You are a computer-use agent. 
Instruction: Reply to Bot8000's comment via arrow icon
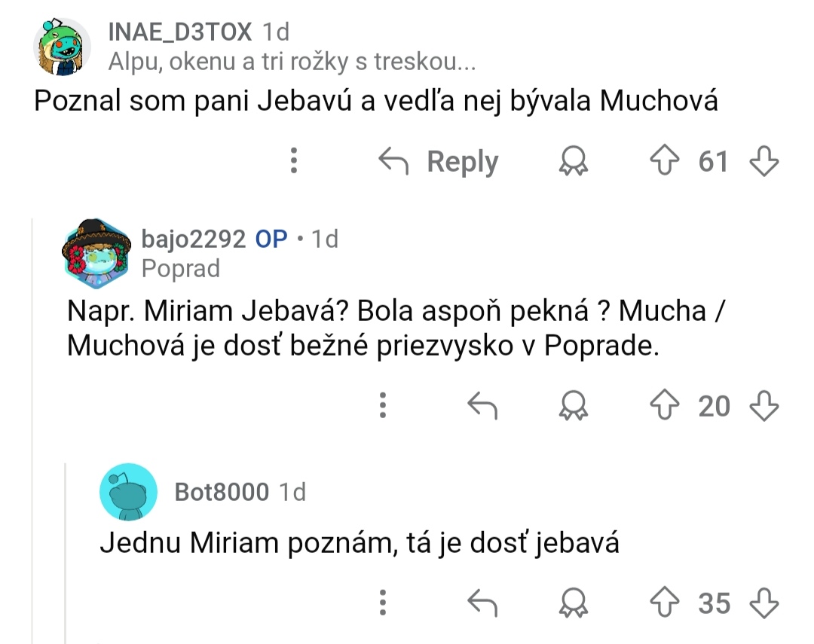click(483, 603)
